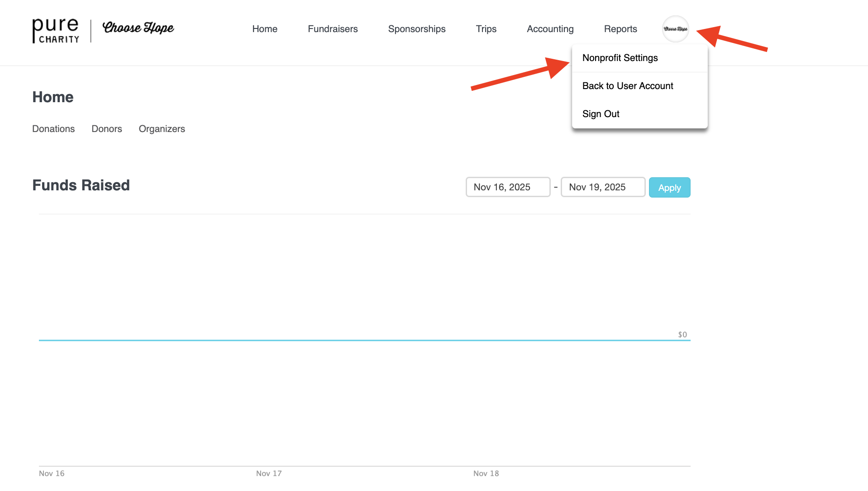The width and height of the screenshot is (868, 491).
Task: Switch to the Donations tab
Action: point(53,129)
